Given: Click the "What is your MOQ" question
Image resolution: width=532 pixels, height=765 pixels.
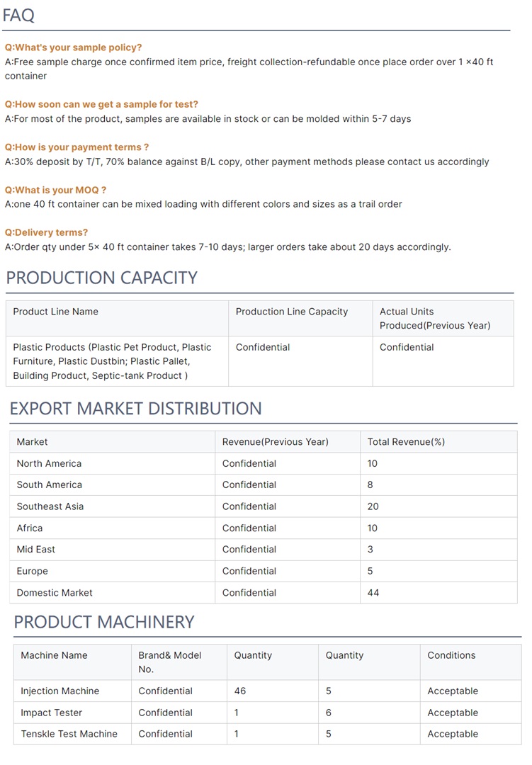Looking at the screenshot, I should [55, 190].
